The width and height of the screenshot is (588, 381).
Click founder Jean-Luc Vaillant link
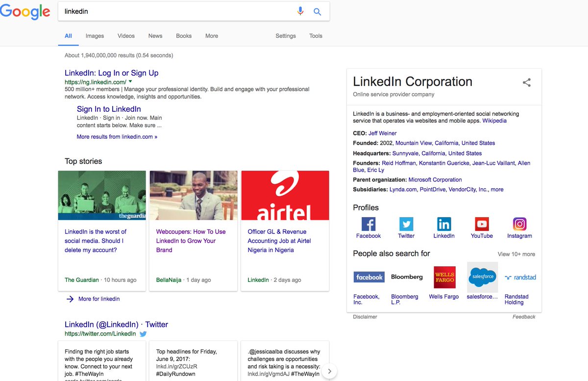tap(493, 163)
